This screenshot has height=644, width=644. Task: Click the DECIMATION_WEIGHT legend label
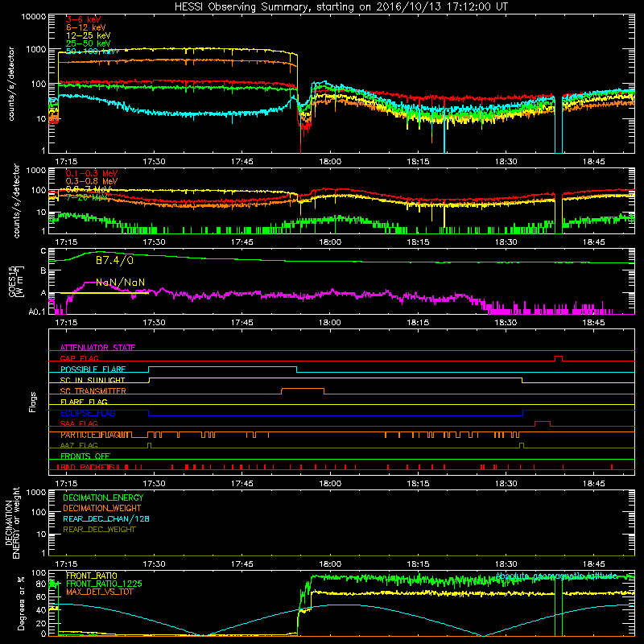click(102, 508)
